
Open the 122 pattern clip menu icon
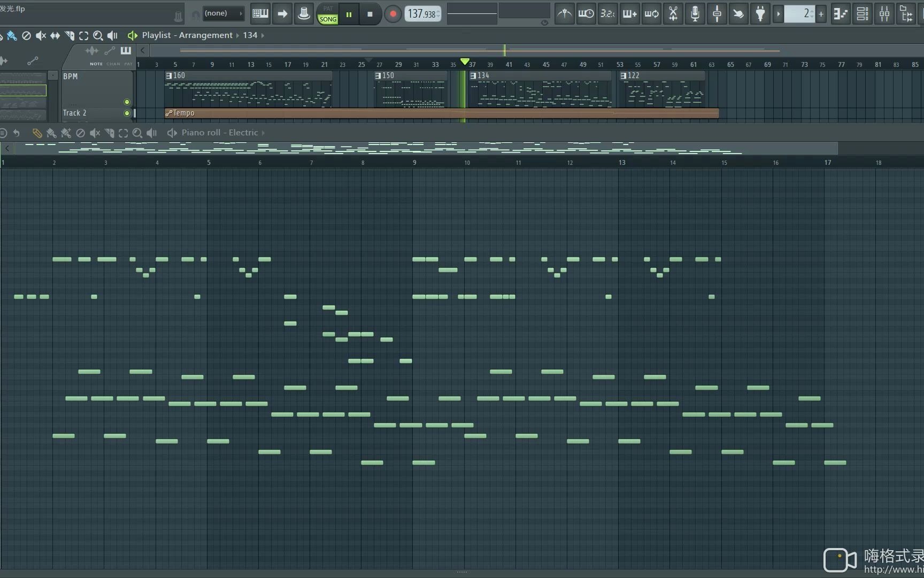(x=623, y=75)
